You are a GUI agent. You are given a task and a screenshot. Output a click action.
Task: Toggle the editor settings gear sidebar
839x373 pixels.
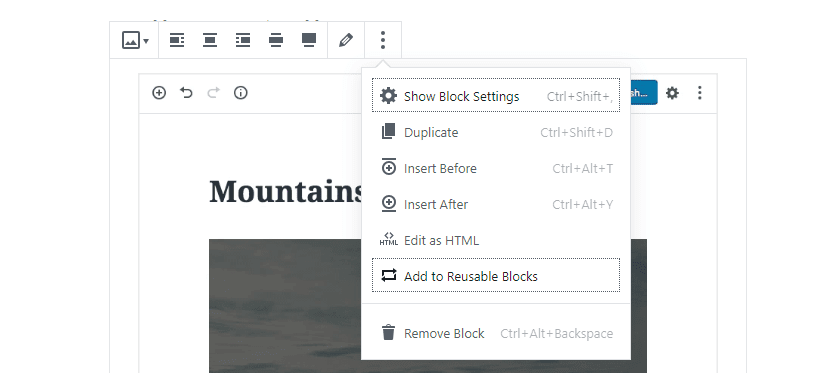pos(672,93)
